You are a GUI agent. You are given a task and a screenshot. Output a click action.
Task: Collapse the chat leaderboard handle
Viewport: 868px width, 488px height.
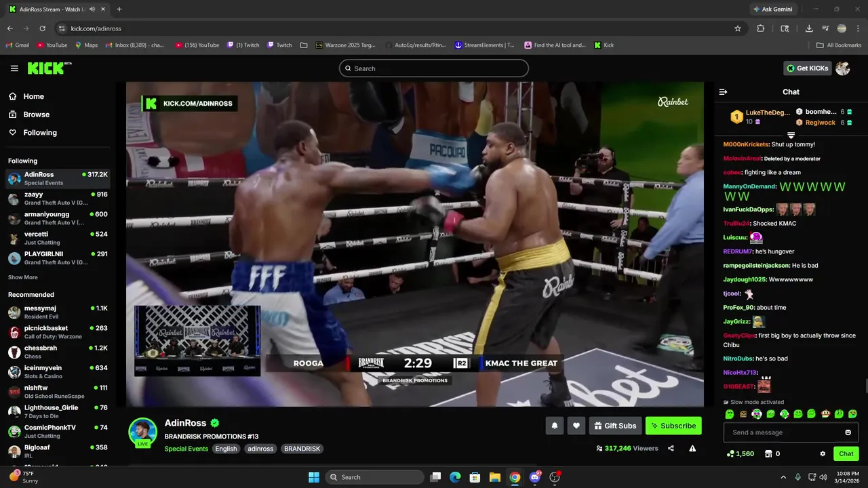click(791, 136)
